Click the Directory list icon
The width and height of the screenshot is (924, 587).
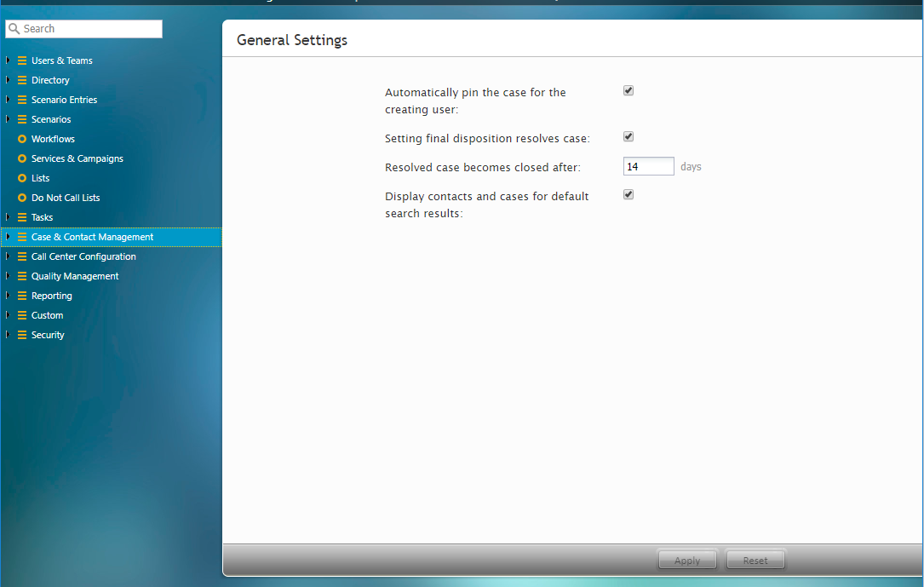22,80
